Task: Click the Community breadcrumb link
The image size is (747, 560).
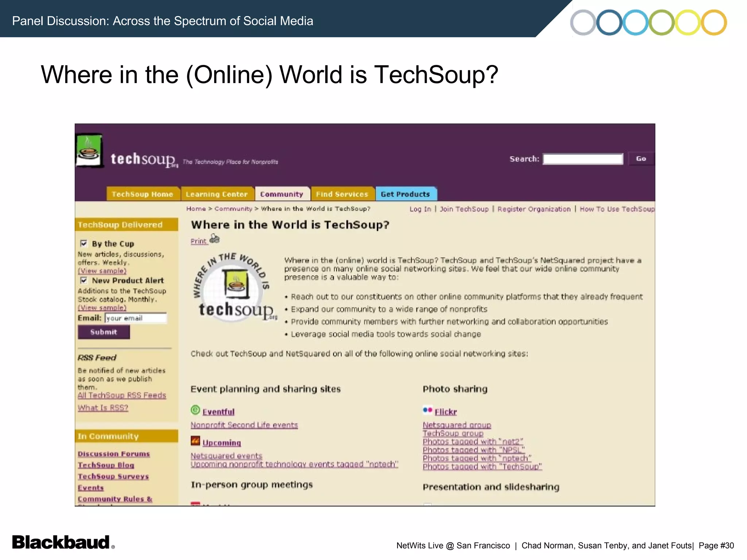Action: tap(233, 209)
